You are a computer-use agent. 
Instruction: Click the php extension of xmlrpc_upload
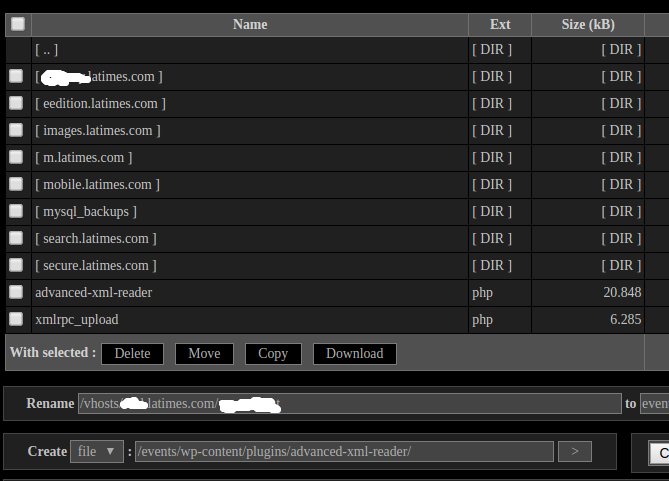pos(483,320)
